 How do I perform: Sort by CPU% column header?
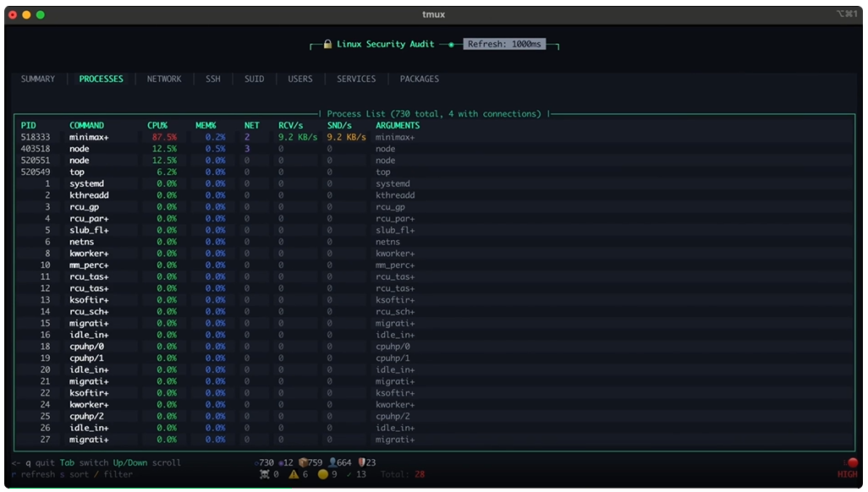pos(158,125)
